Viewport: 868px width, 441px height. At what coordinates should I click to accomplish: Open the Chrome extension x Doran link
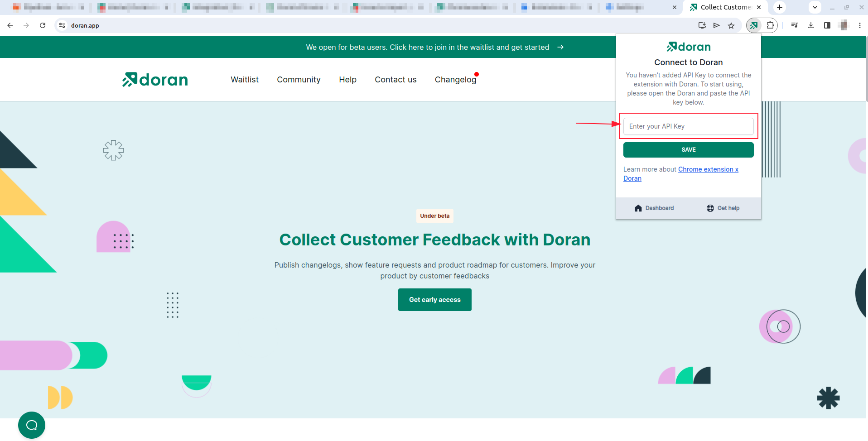[x=708, y=169]
